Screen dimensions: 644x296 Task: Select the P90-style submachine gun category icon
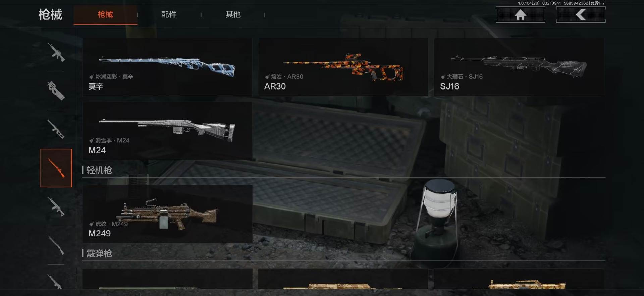tap(56, 91)
